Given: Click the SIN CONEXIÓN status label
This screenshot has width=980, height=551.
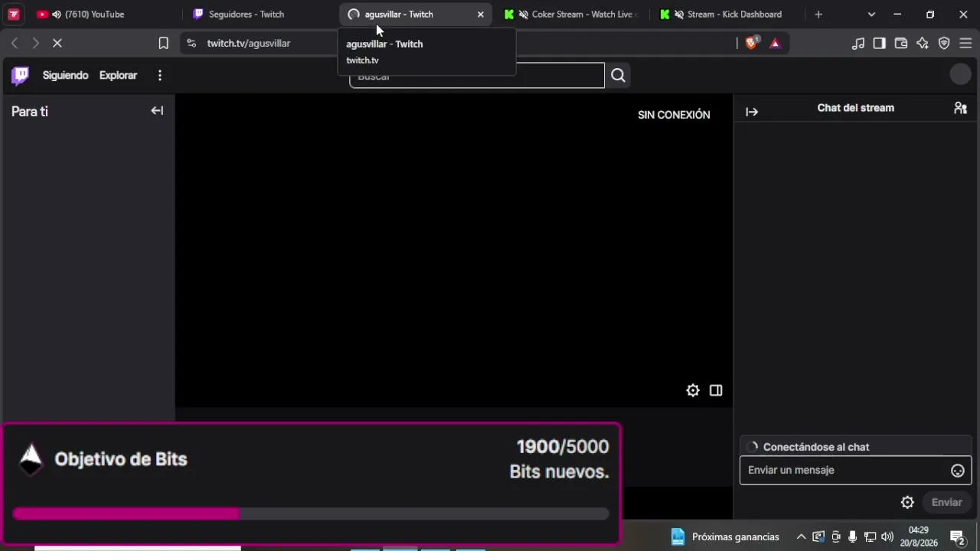Looking at the screenshot, I should [674, 115].
